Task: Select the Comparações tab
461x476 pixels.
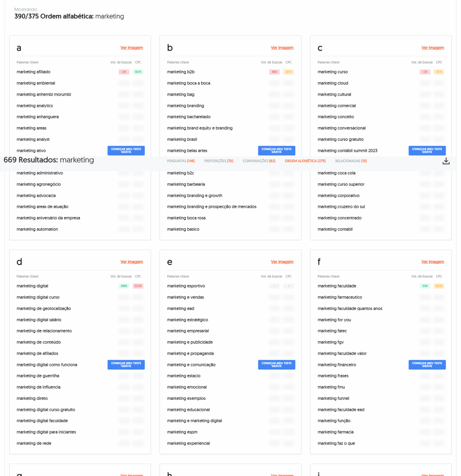Action: pos(259,161)
